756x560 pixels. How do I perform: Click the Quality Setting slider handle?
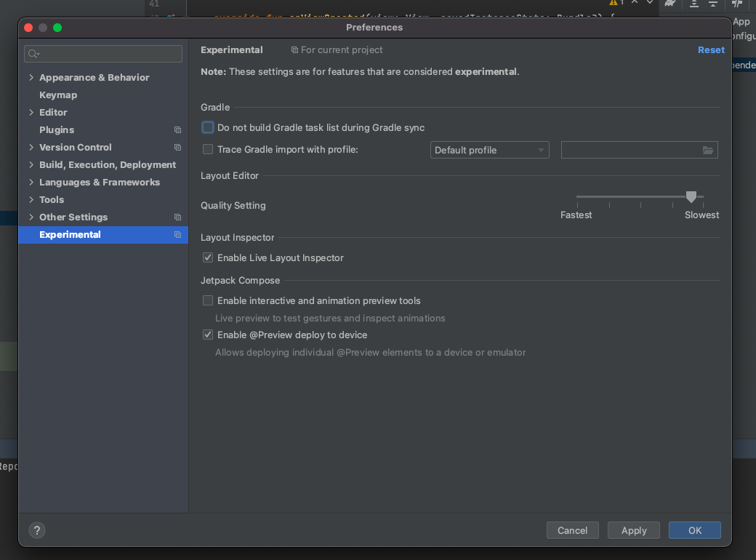click(x=691, y=196)
